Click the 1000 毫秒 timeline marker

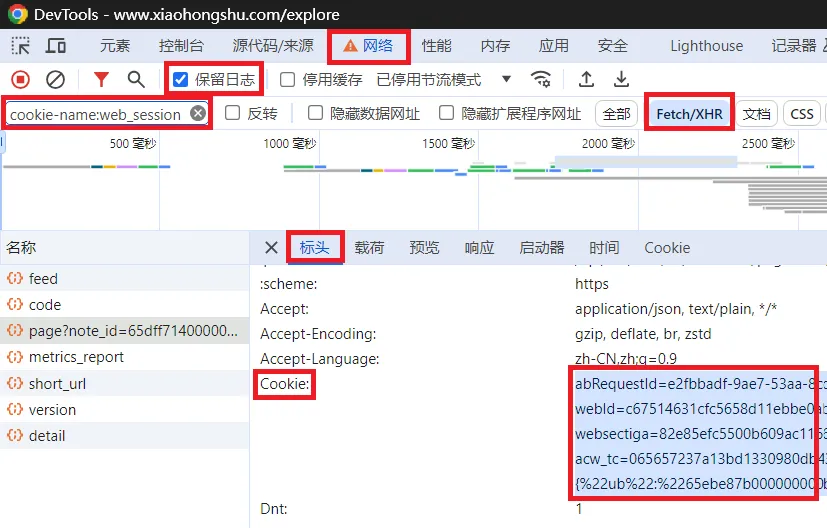(x=290, y=143)
